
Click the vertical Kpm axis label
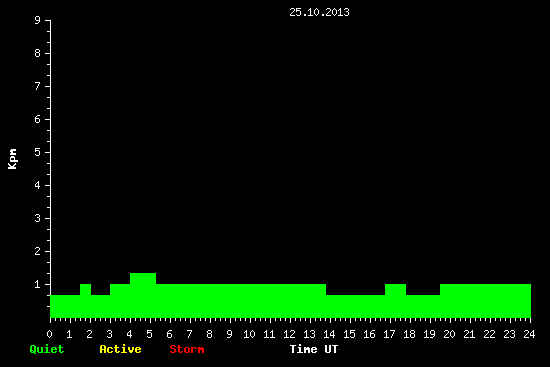[12, 159]
